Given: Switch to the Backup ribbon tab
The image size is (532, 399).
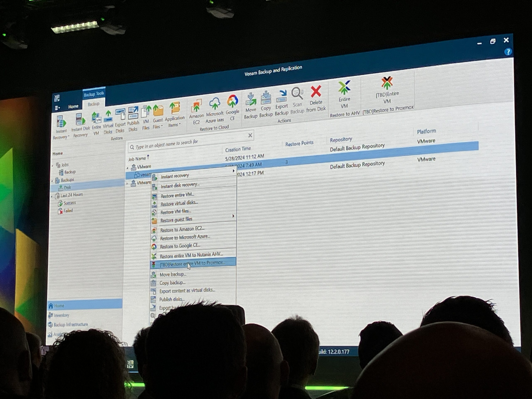Looking at the screenshot, I should pyautogui.click(x=94, y=104).
